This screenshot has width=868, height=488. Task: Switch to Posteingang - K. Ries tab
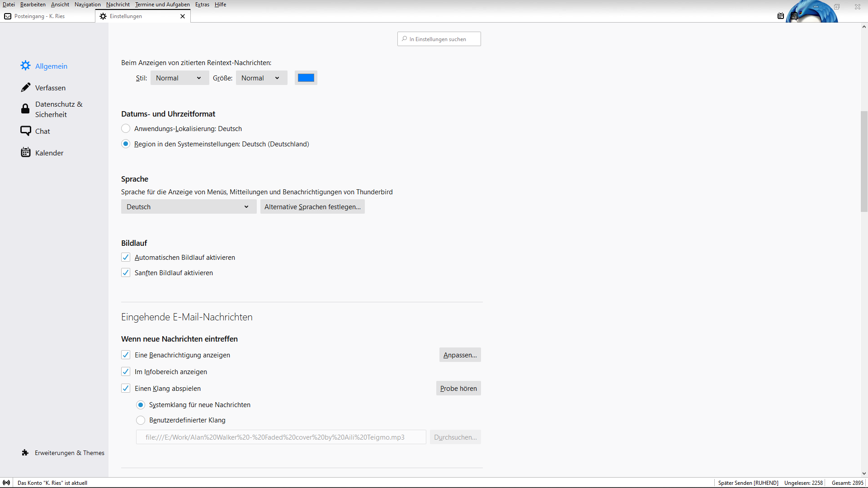click(x=40, y=16)
